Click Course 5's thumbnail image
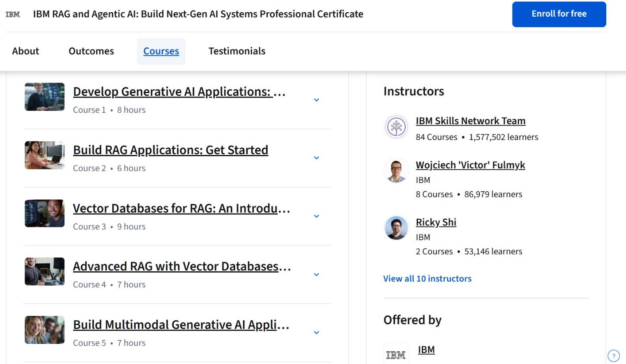The width and height of the screenshot is (626, 364). point(44,330)
